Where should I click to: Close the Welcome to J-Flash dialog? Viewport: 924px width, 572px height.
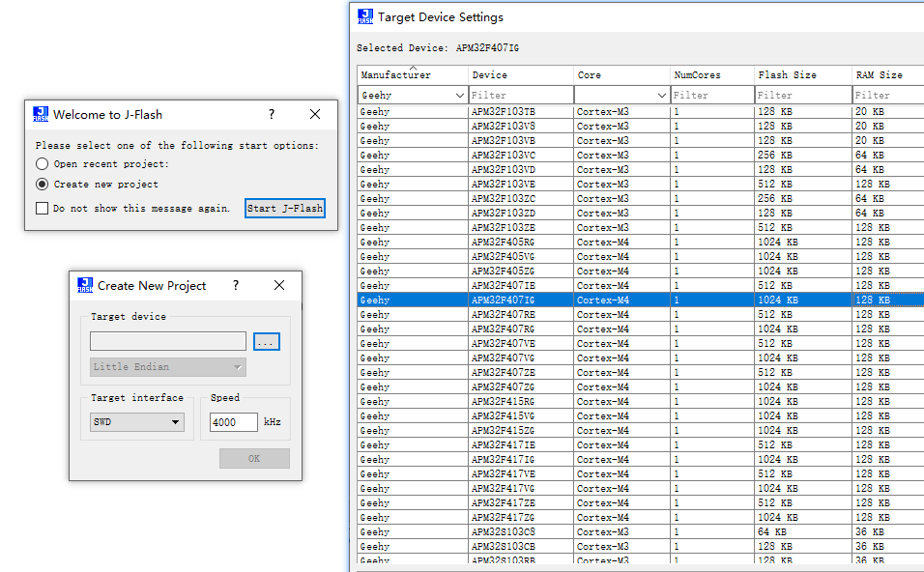pos(315,114)
